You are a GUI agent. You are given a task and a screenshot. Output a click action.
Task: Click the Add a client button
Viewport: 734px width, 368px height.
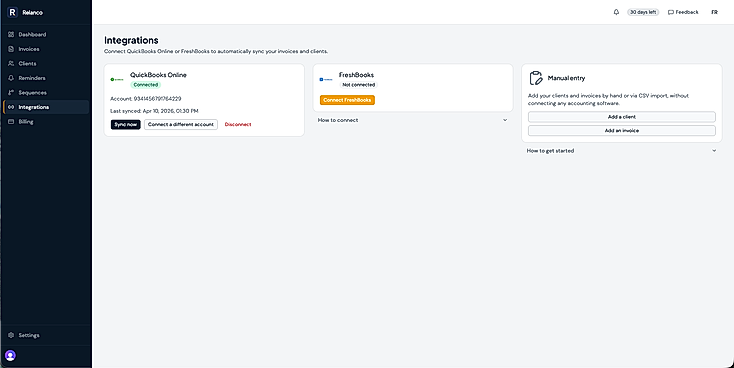622,117
